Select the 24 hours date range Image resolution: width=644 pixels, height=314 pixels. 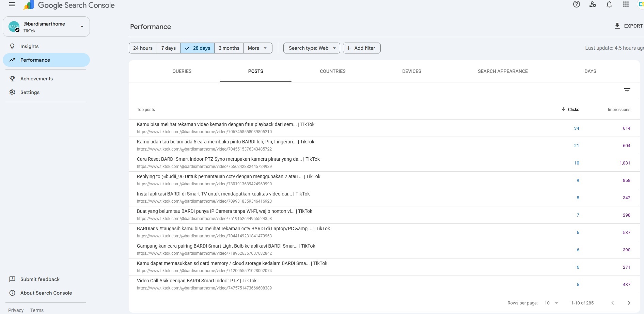click(x=143, y=48)
